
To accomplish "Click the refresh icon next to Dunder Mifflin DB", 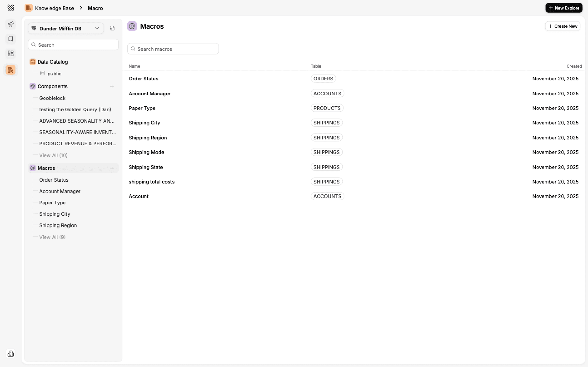I will click(x=112, y=28).
